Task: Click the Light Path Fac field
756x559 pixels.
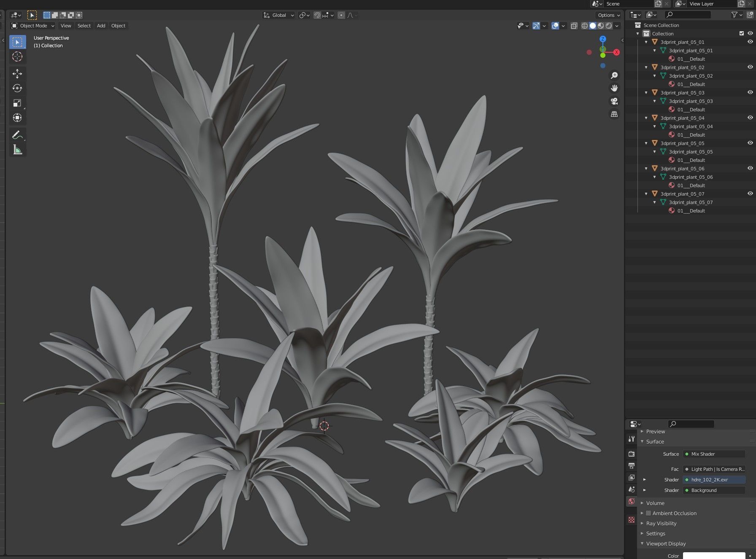Action: tap(714, 469)
